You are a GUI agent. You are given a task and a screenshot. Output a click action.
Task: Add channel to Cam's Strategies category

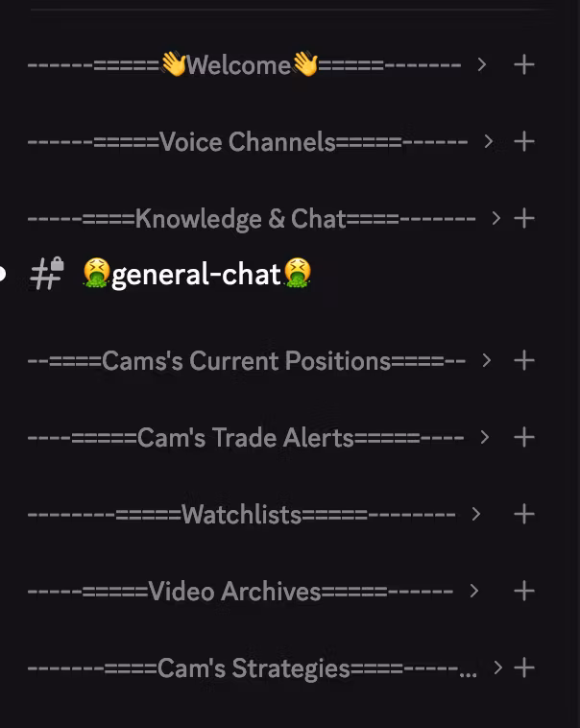tap(523, 667)
